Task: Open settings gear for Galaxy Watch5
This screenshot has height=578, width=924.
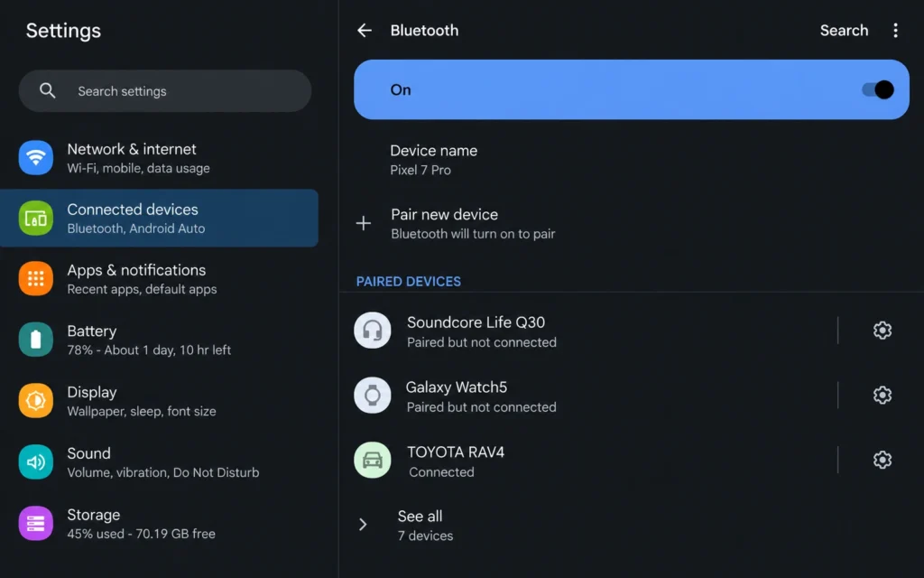Action: tap(882, 396)
